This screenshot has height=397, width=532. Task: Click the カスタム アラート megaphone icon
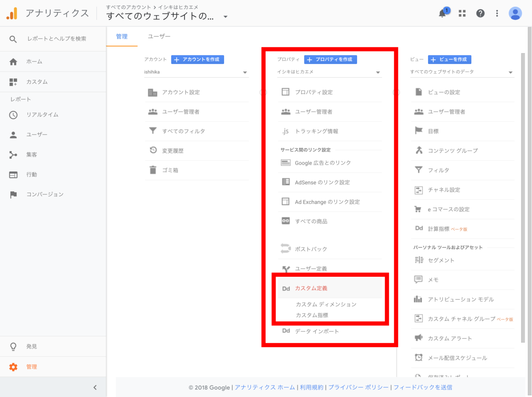[x=419, y=338]
